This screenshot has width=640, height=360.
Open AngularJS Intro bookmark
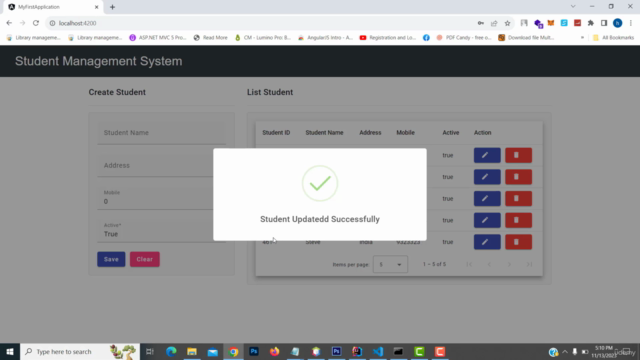[x=325, y=38]
